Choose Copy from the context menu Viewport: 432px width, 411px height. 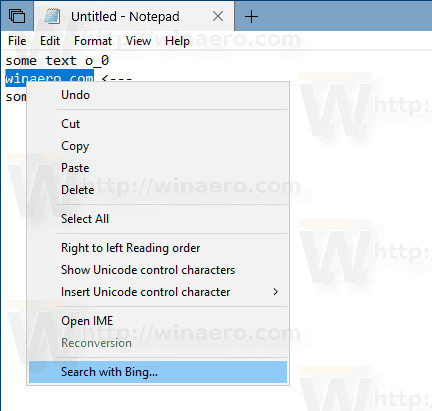point(158,146)
